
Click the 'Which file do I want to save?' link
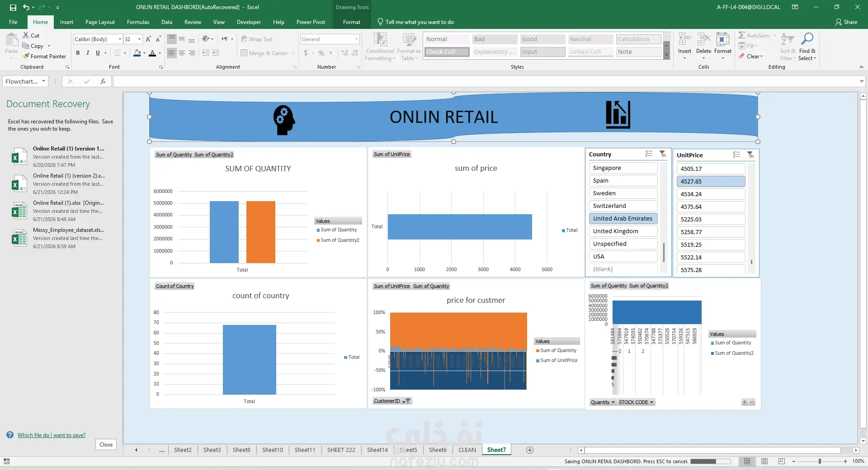(52, 435)
